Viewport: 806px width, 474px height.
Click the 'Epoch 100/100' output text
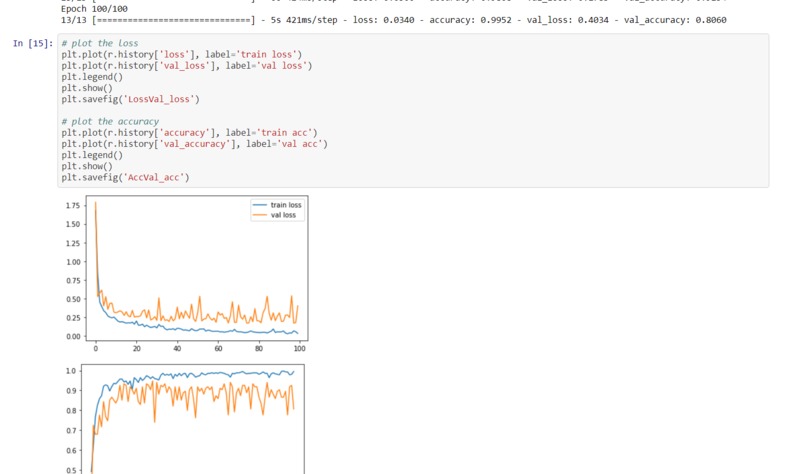95,9
